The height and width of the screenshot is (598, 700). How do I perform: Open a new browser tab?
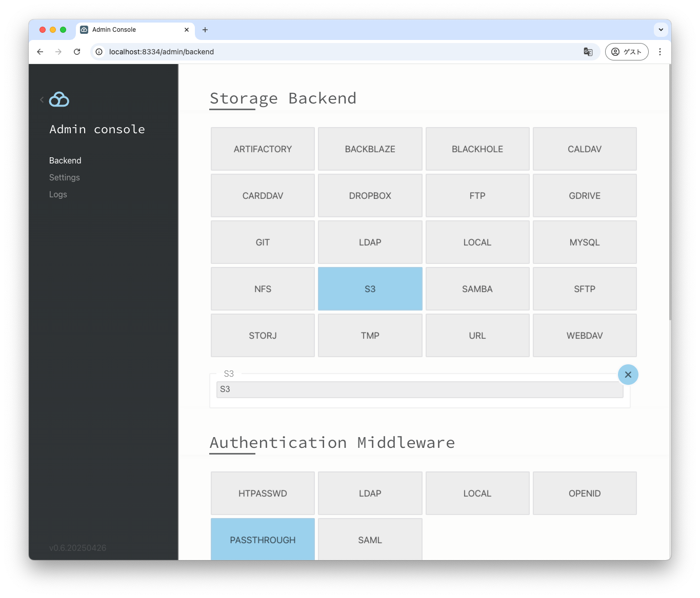point(205,30)
